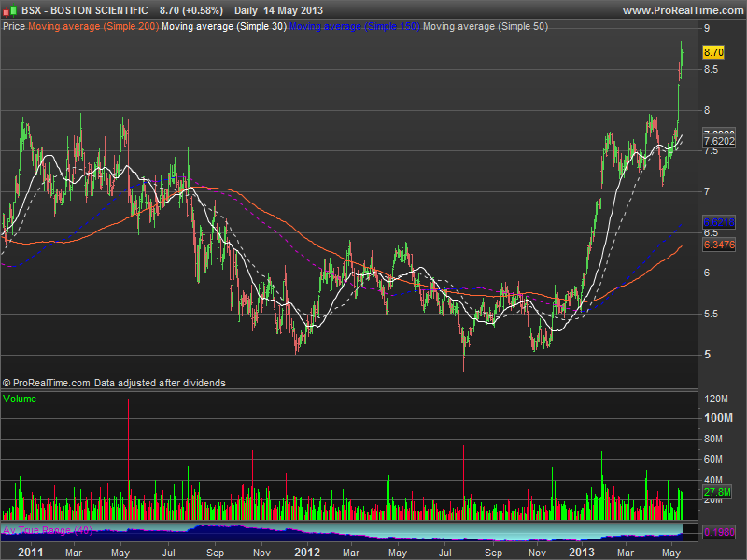Image resolution: width=747 pixels, height=560 pixels.
Task: Click the magenta 0.1980 ATR value tag
Action: click(x=719, y=532)
